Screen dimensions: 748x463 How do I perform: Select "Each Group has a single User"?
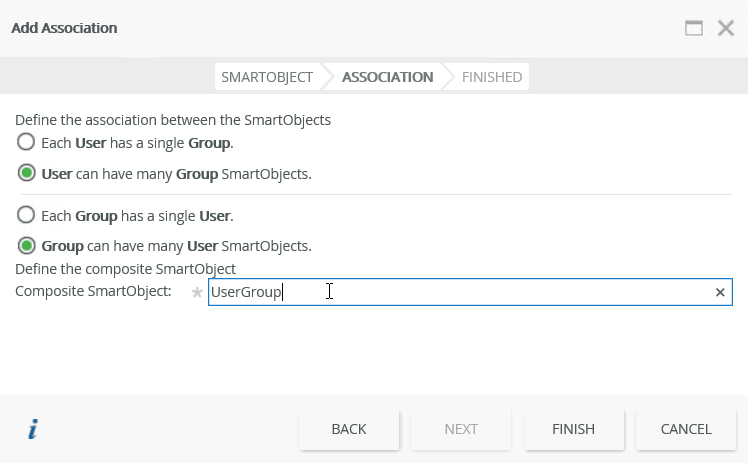[26, 215]
